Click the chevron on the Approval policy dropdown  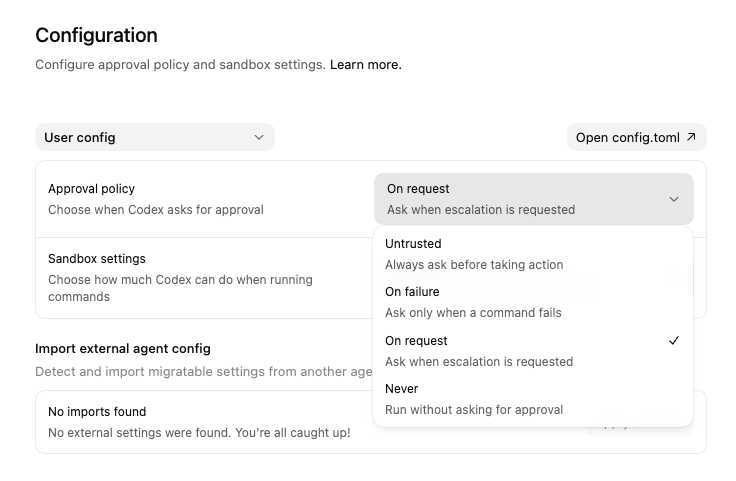pyautogui.click(x=674, y=199)
